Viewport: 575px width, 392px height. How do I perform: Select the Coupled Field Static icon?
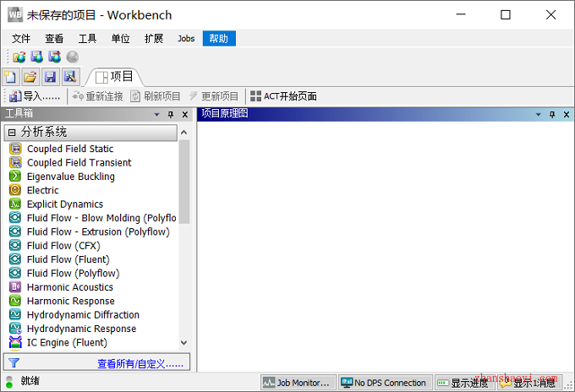(15, 149)
